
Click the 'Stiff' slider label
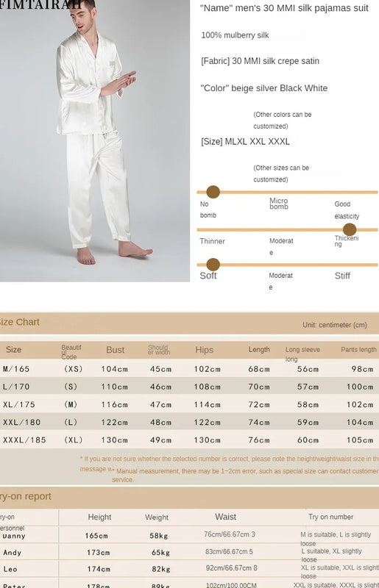point(342,276)
